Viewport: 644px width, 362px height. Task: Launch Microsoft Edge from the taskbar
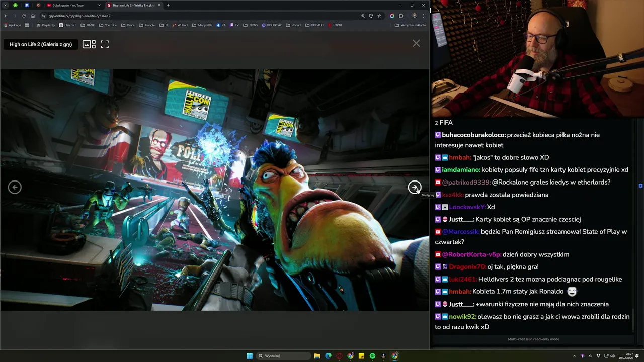click(x=328, y=356)
